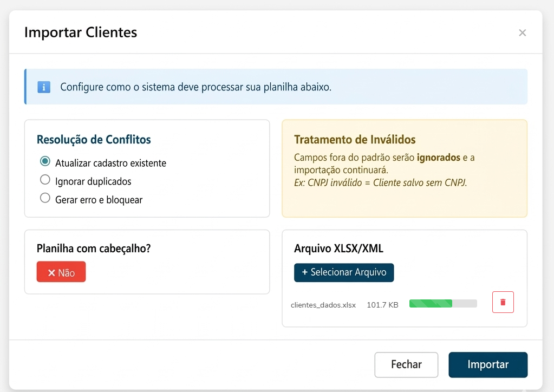554x392 pixels.
Task: Click the plus icon on Selecionar Arquivo
Action: pyautogui.click(x=304, y=272)
